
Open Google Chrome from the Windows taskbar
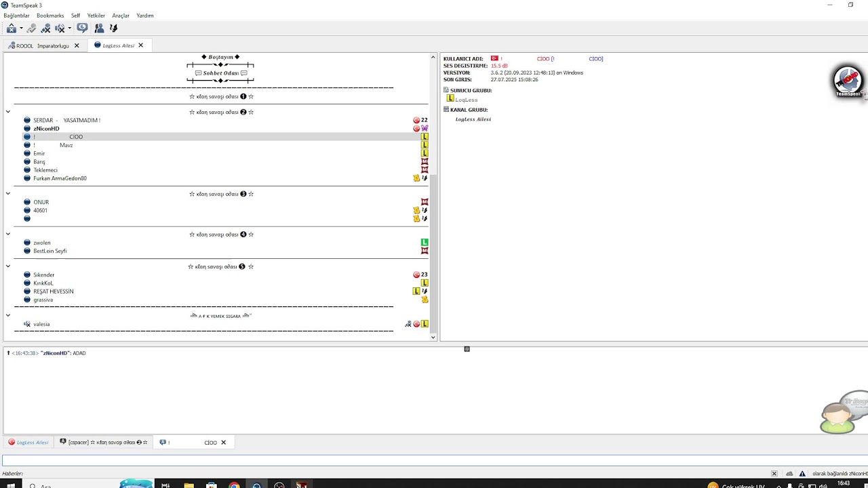234,485
